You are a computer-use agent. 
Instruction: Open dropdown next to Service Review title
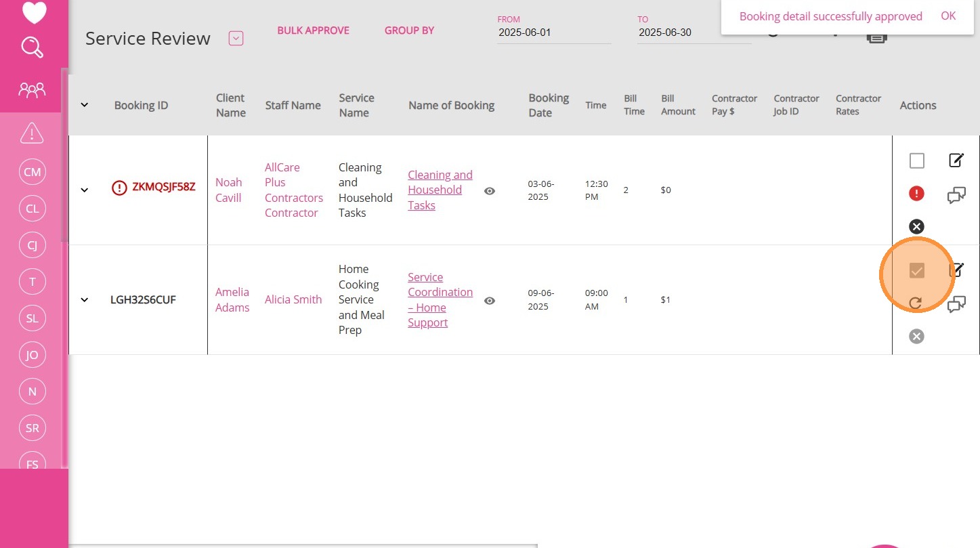236,39
